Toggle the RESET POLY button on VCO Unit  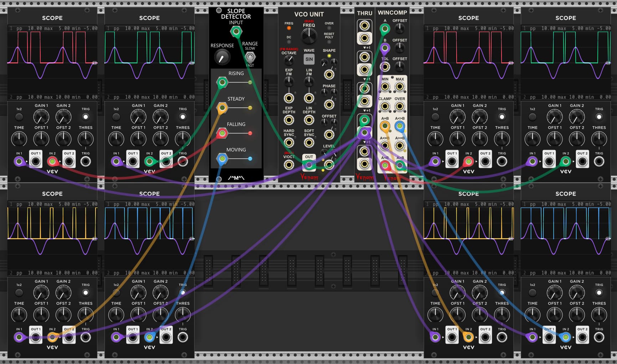(329, 42)
